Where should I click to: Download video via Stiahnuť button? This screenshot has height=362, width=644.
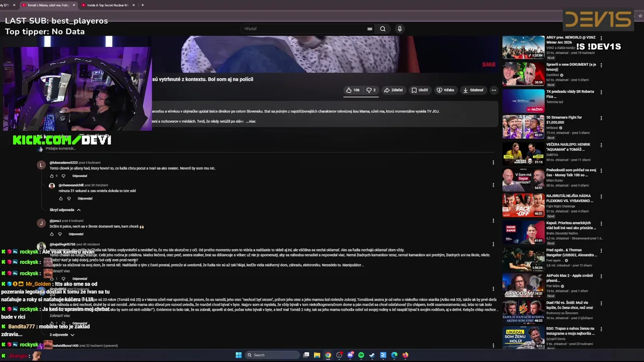coord(473,90)
